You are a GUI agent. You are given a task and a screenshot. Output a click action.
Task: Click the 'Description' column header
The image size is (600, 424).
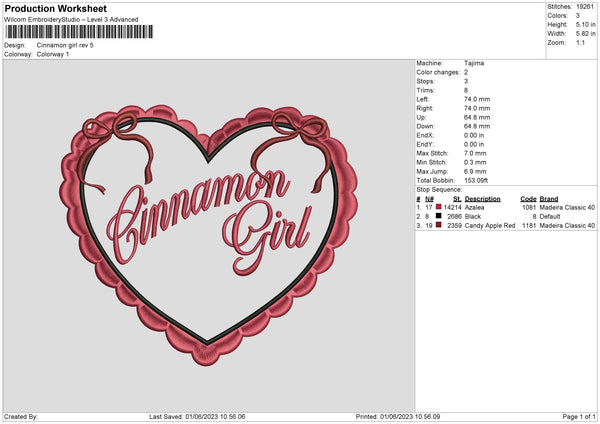[x=483, y=199]
